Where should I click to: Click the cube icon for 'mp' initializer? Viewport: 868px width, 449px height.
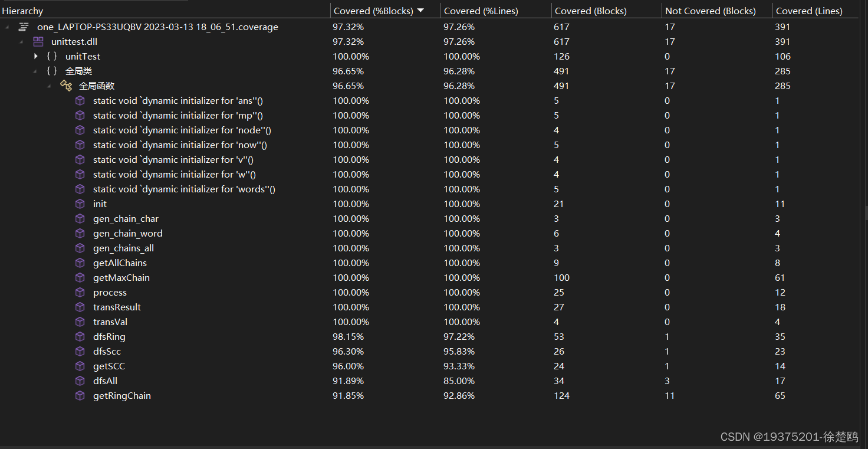click(x=80, y=116)
